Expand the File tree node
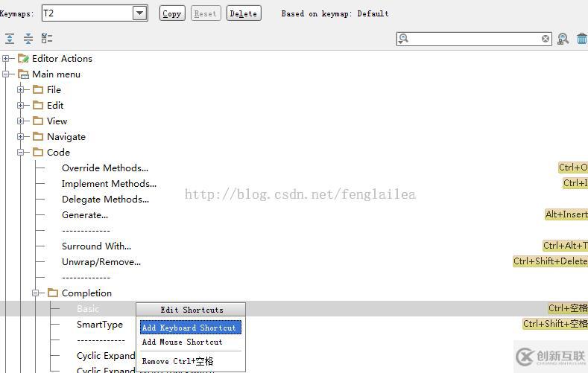588x373 pixels. coord(21,89)
